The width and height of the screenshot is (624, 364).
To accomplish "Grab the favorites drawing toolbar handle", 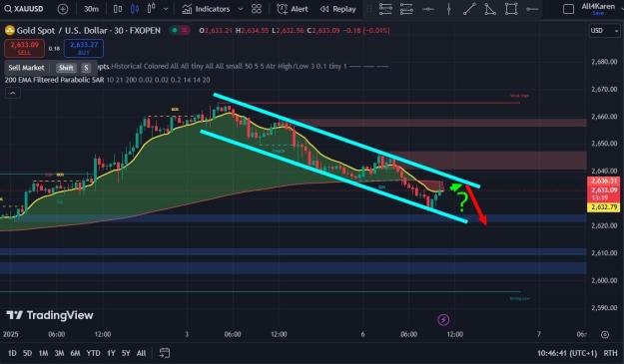I will (x=369, y=9).
